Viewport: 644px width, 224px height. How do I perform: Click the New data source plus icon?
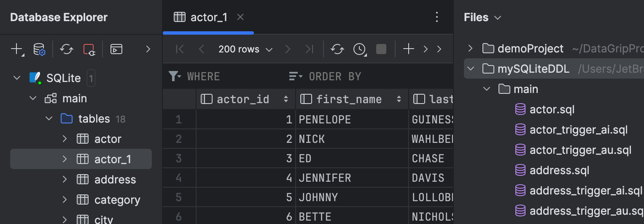click(16, 49)
